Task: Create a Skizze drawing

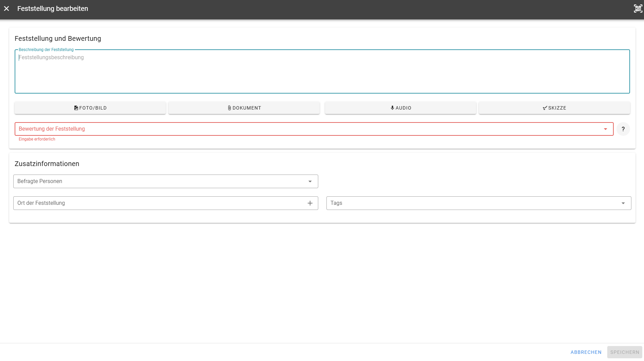Action: point(554,108)
